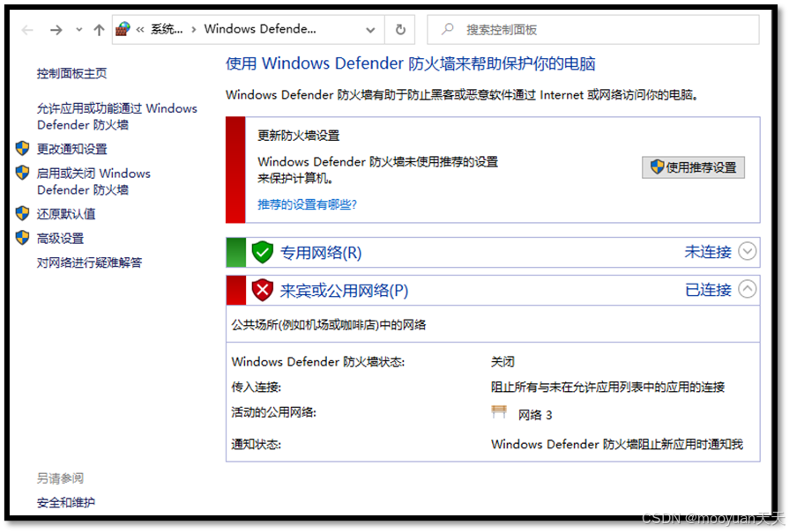Click the magnifier icon in search box
Viewport: 789px width, 532px height.
coord(447,29)
